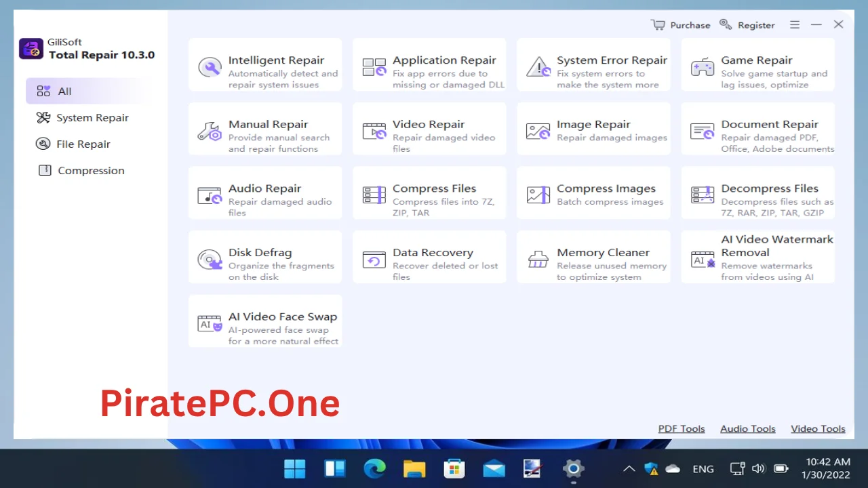Open the Data Recovery icon
The image size is (868, 488).
(x=374, y=260)
